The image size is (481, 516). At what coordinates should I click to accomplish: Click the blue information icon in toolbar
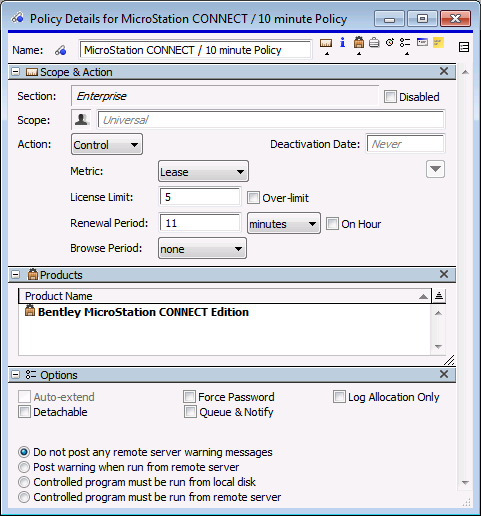click(x=342, y=43)
